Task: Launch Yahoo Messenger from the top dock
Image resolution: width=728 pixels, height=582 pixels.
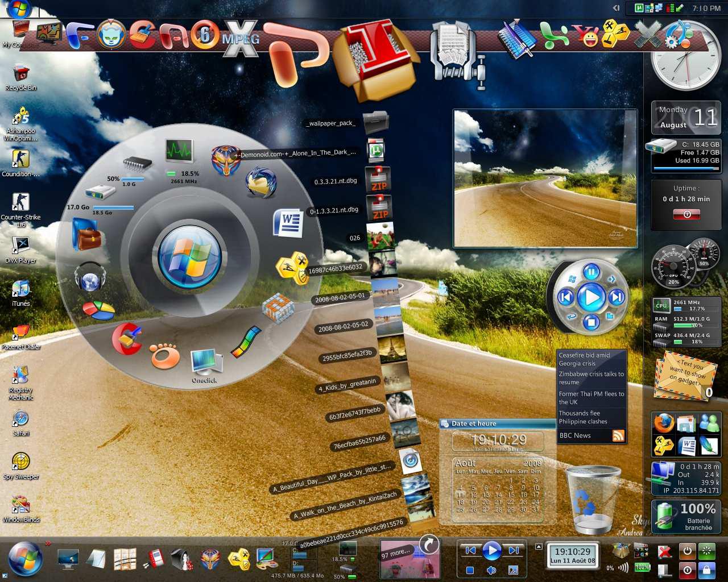Action: coord(586,35)
